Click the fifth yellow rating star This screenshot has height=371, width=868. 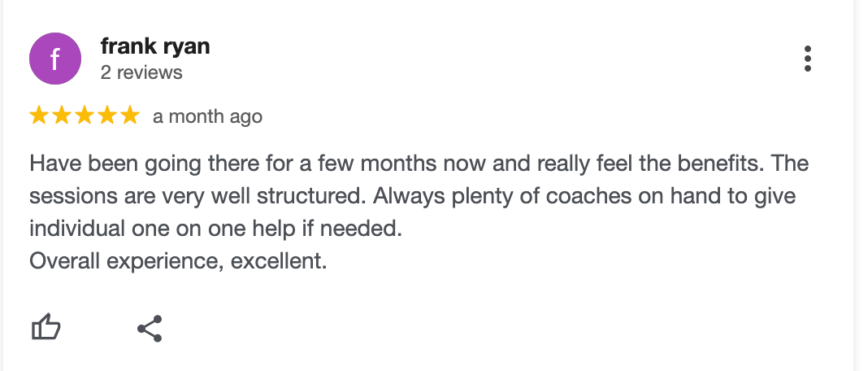coord(130,116)
